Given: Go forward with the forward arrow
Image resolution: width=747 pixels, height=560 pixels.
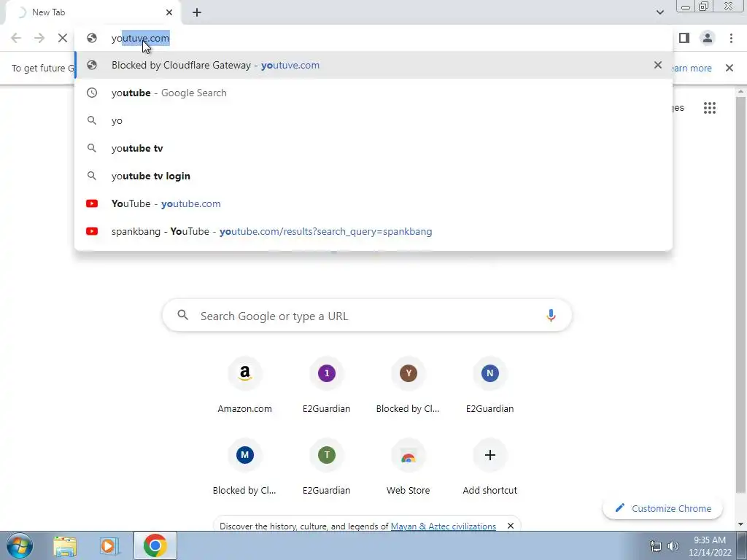Looking at the screenshot, I should click(39, 38).
